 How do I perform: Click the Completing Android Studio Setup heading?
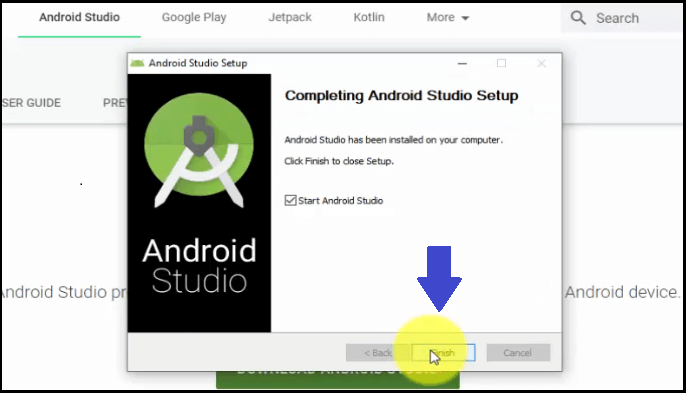tap(401, 95)
